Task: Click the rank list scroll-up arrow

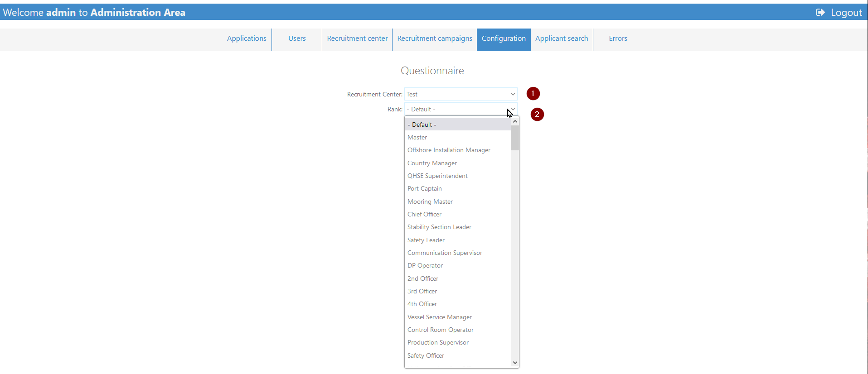Action: click(x=515, y=121)
